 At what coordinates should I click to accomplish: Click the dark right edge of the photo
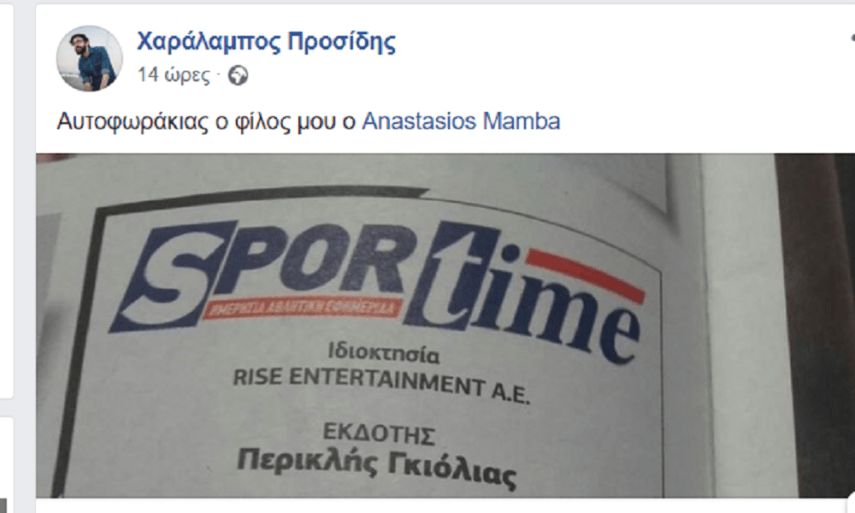pyautogui.click(x=815, y=325)
